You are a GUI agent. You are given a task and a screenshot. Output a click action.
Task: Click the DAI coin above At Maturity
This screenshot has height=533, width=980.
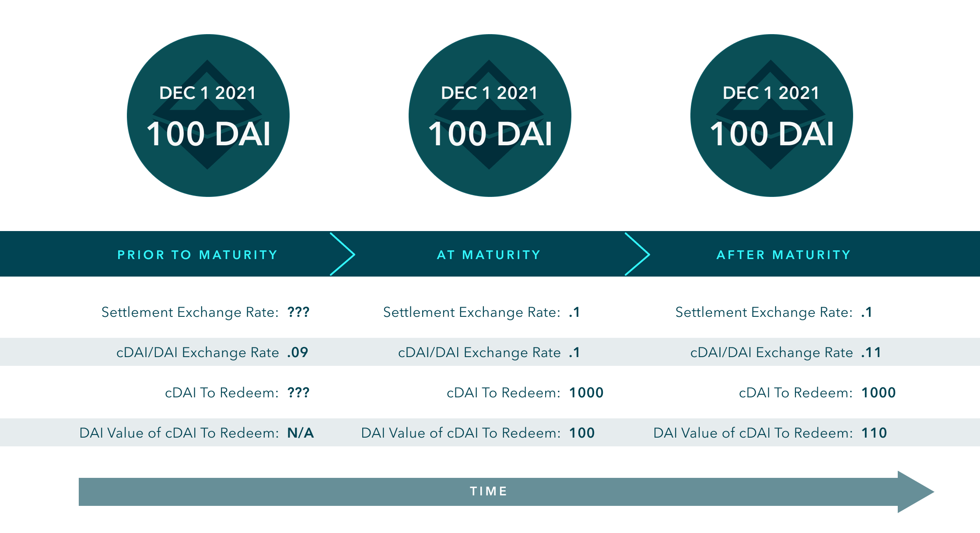pyautogui.click(x=490, y=116)
